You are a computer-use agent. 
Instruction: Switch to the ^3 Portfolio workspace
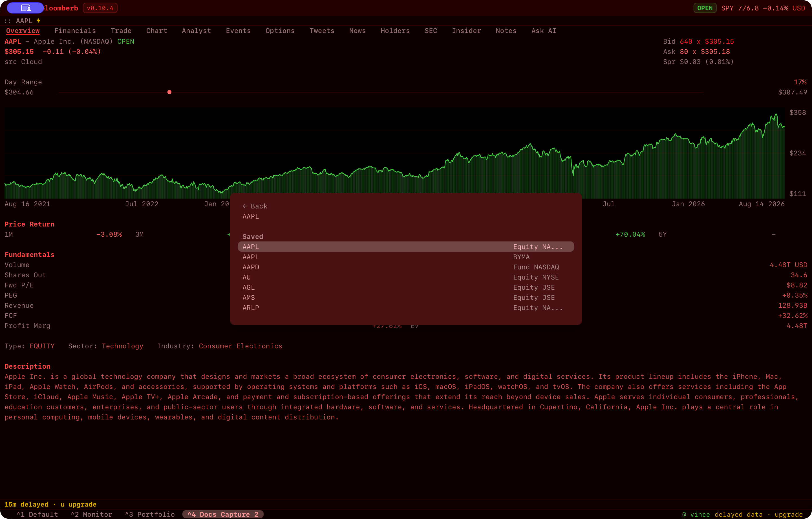(150, 514)
